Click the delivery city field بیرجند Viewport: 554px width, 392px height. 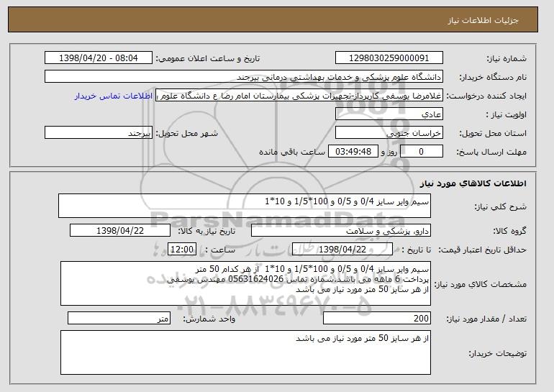[99, 133]
